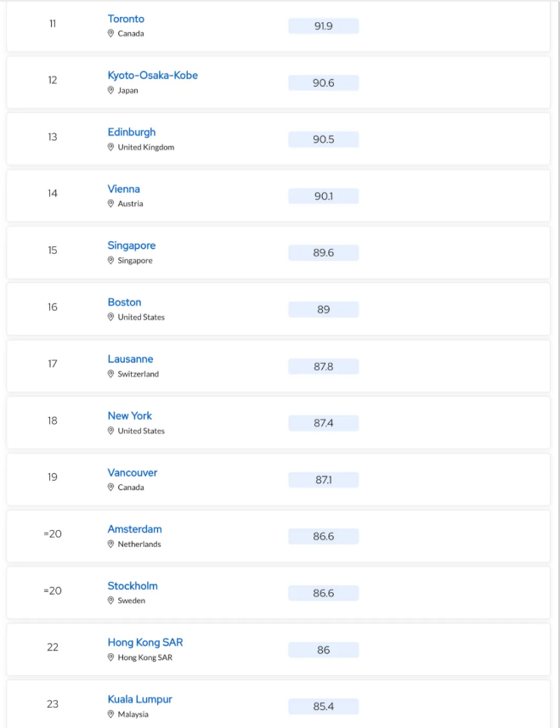This screenshot has width=560, height=728.
Task: Select the Amsterdam link
Action: [x=134, y=529]
